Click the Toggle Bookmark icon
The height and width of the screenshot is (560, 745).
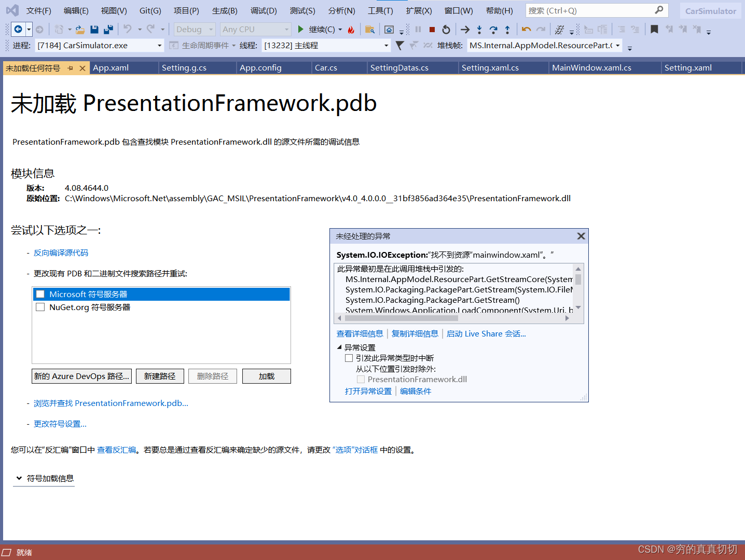[x=654, y=29]
